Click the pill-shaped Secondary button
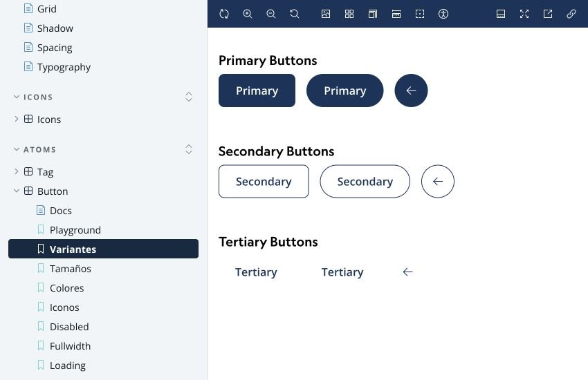This screenshot has height=380, width=588. (365, 182)
